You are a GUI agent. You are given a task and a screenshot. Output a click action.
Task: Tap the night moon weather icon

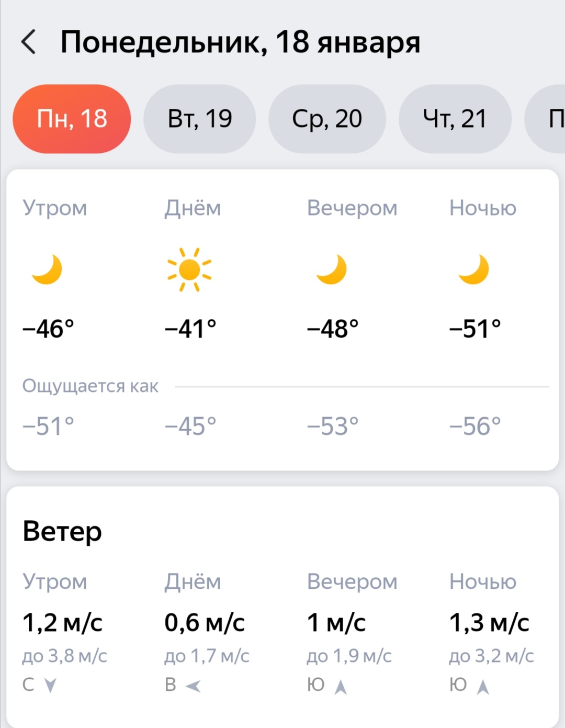click(474, 269)
